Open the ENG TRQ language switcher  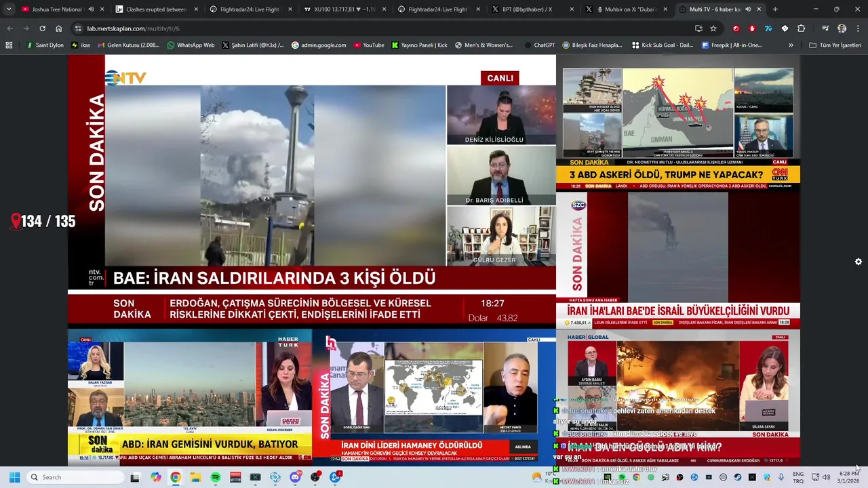pos(798,477)
